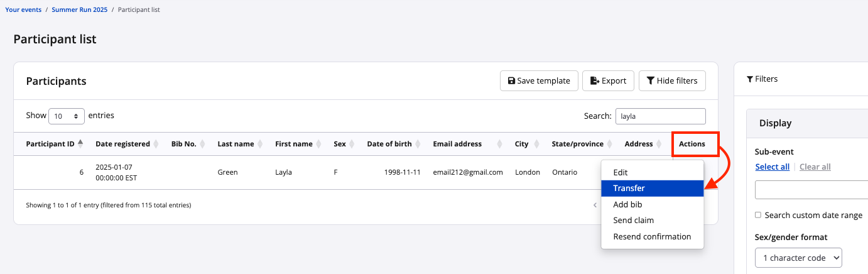Sort by Date of birth column arrow

point(418,144)
